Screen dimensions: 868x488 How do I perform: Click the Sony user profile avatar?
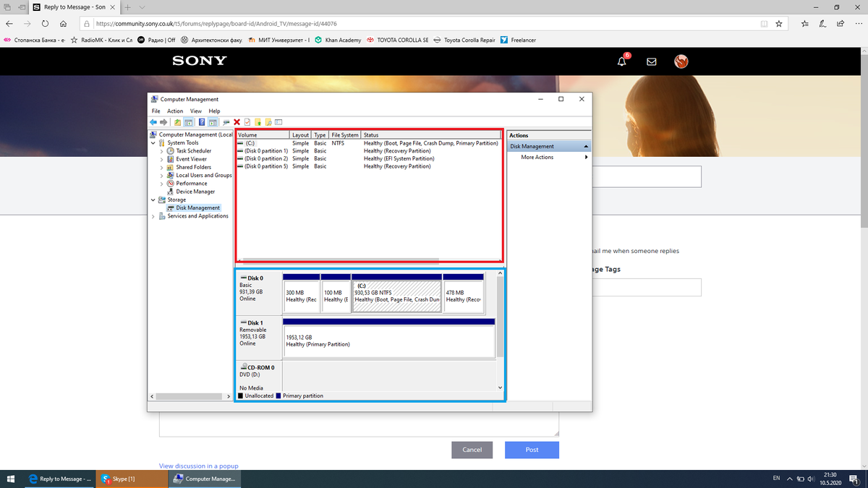point(681,62)
